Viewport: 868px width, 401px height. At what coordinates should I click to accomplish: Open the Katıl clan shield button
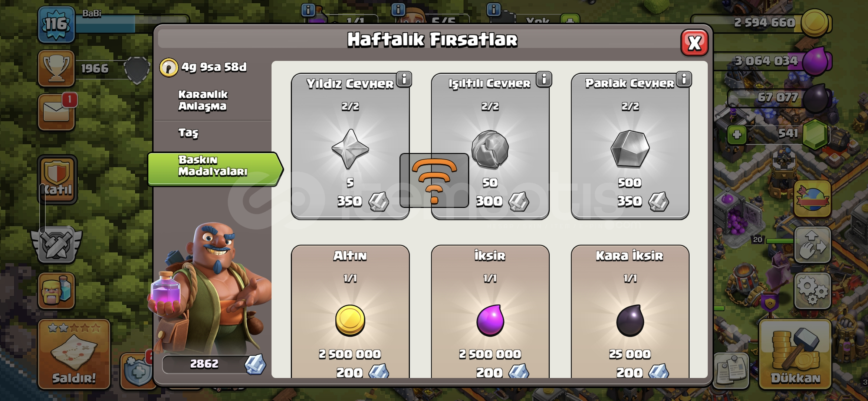click(57, 180)
